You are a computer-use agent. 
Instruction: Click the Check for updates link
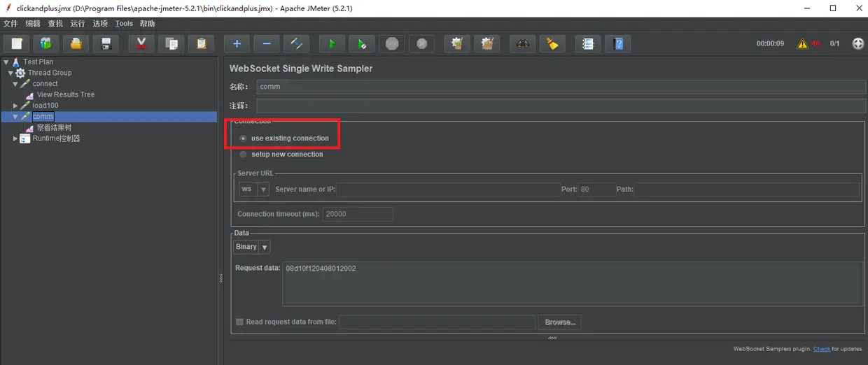(822, 349)
